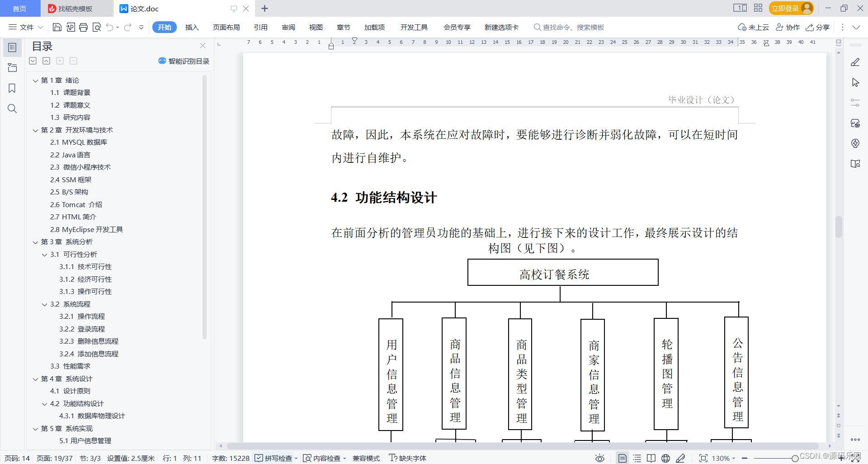
Task: Switch to page layout view in status bar
Action: pyautogui.click(x=623, y=458)
